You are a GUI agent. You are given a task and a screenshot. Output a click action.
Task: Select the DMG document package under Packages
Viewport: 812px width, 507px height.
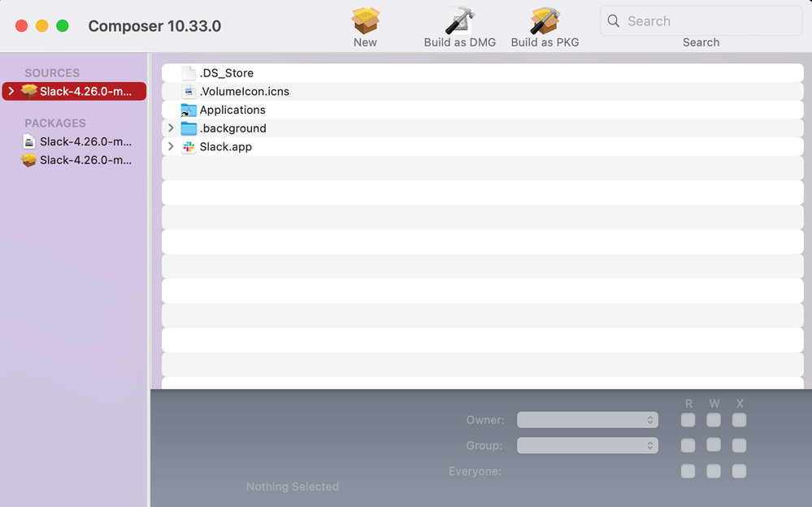(29, 141)
